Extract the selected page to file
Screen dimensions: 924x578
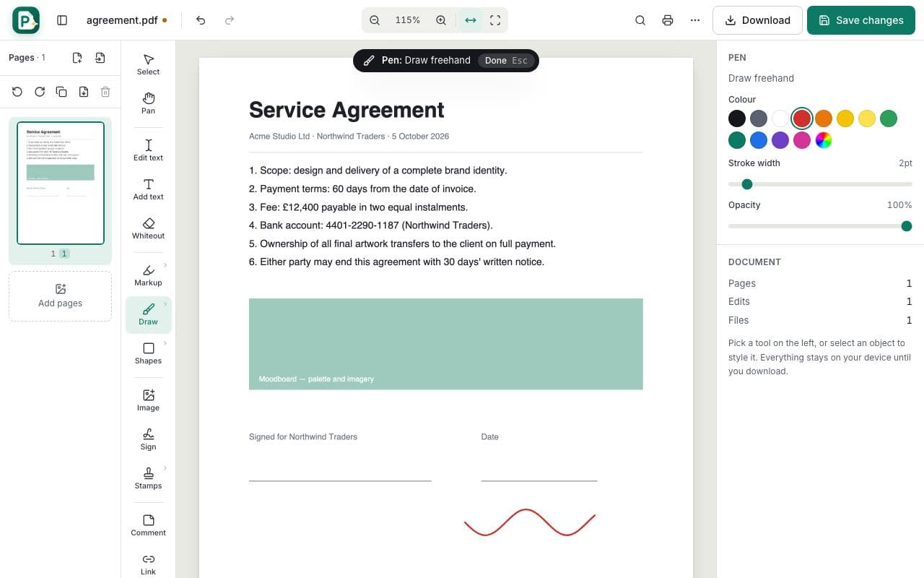[x=84, y=92]
